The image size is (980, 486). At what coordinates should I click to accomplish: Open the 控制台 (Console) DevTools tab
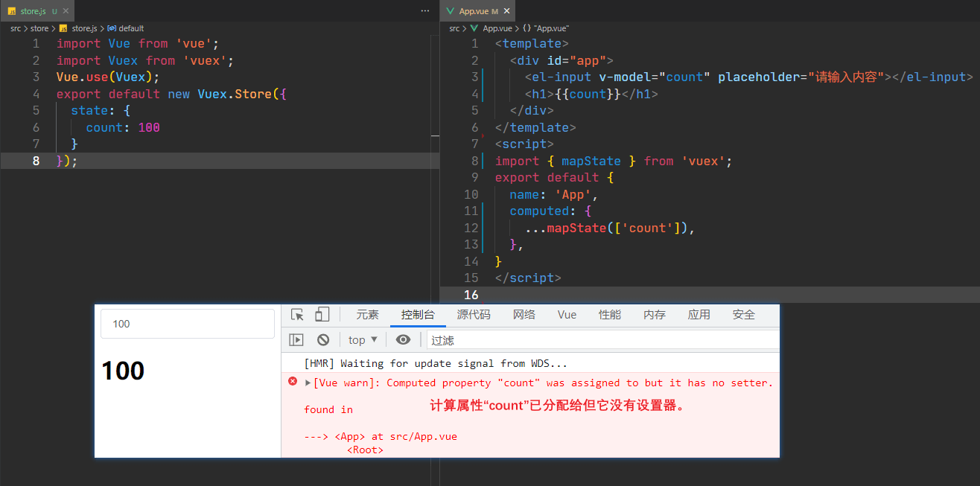[418, 315]
